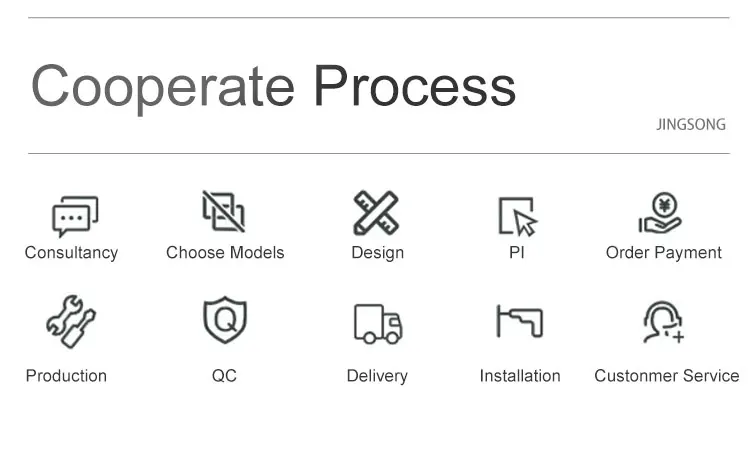
Task: Select the Delivery text label
Action: pos(377,376)
